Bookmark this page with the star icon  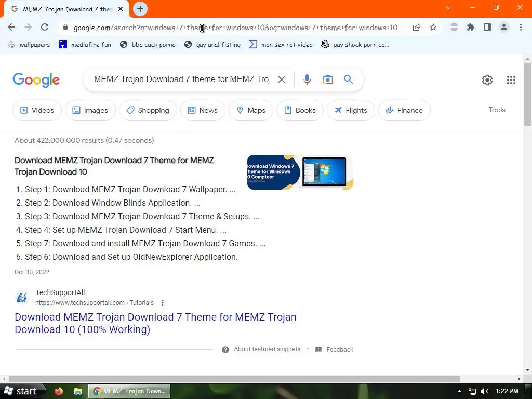[433, 27]
